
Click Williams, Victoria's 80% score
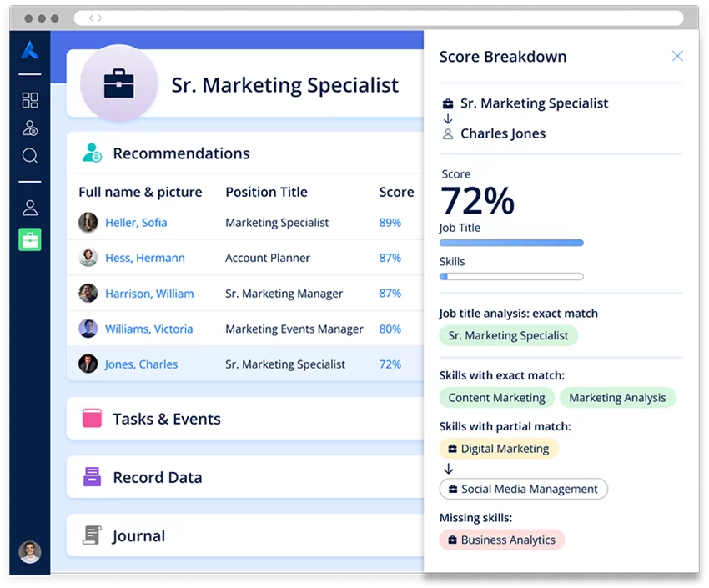click(x=390, y=329)
